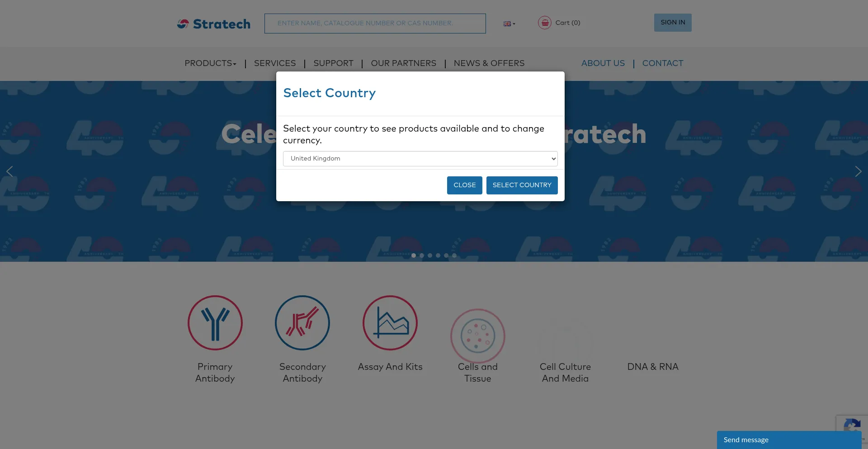Navigate to NEWS & OFFERS
868x449 pixels.
(489, 64)
